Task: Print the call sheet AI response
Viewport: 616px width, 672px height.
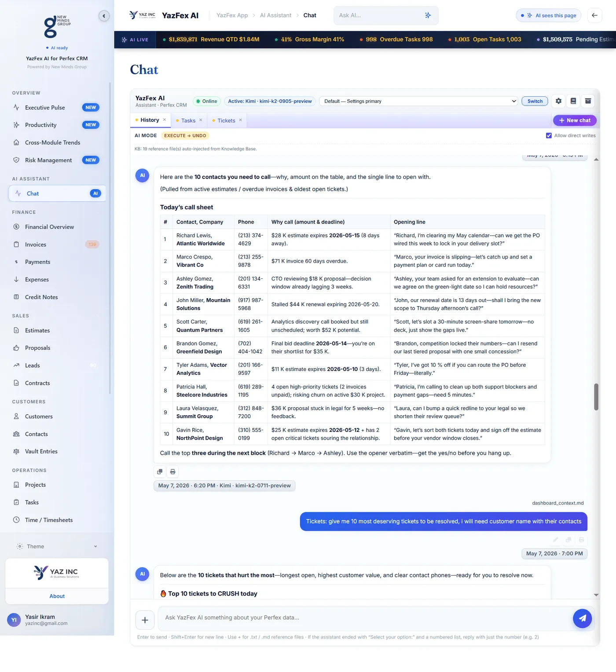Action: (172, 471)
